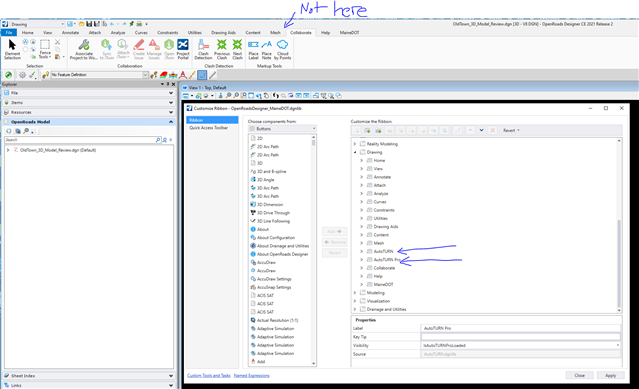Open Fence Tools in ribbon
This screenshot has height=389, width=639.
pyautogui.click(x=45, y=49)
